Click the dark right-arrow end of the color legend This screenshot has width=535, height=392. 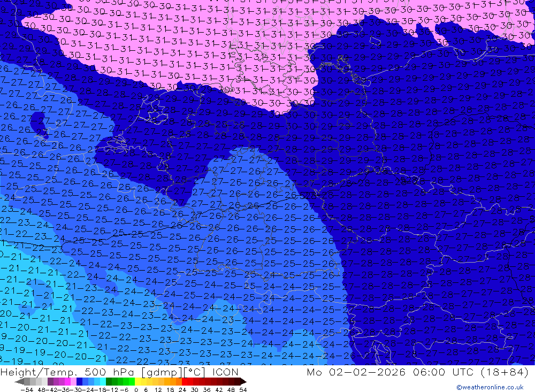pos(243,382)
